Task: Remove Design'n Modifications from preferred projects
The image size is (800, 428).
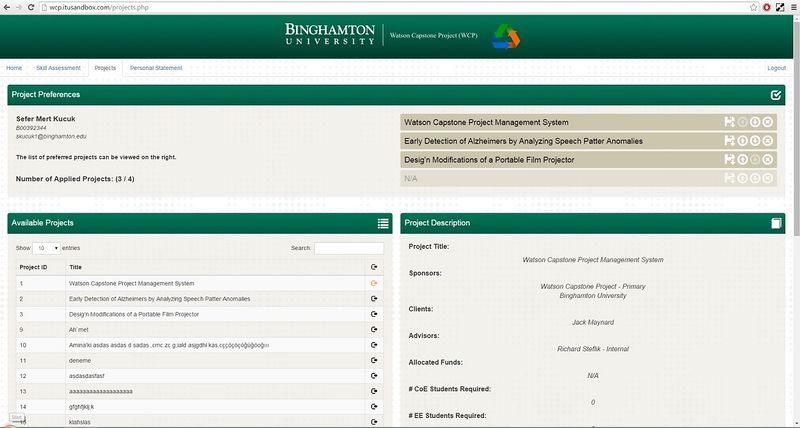Action: [768, 160]
